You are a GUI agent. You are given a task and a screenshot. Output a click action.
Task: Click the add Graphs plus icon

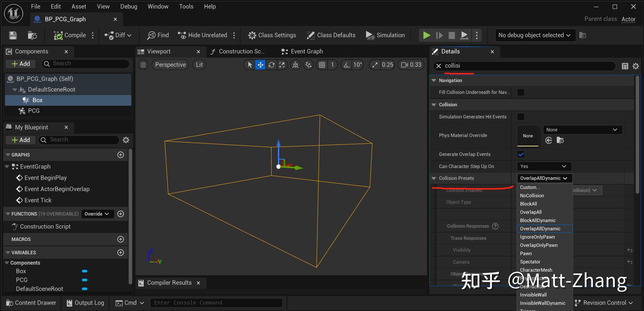pyautogui.click(x=121, y=155)
